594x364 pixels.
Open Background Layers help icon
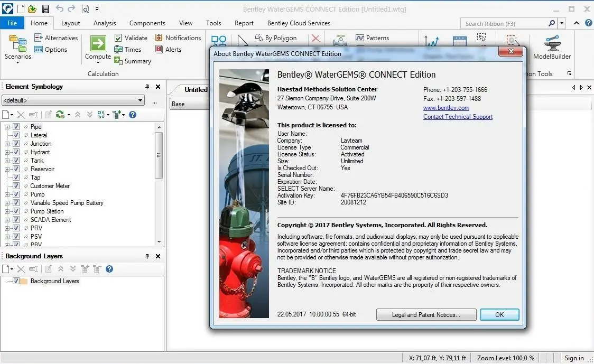click(x=109, y=269)
